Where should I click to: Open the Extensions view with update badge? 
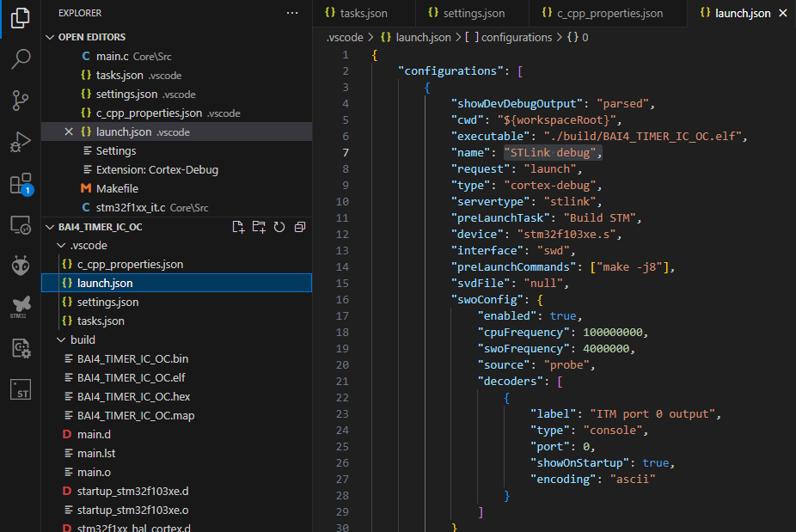(21, 184)
